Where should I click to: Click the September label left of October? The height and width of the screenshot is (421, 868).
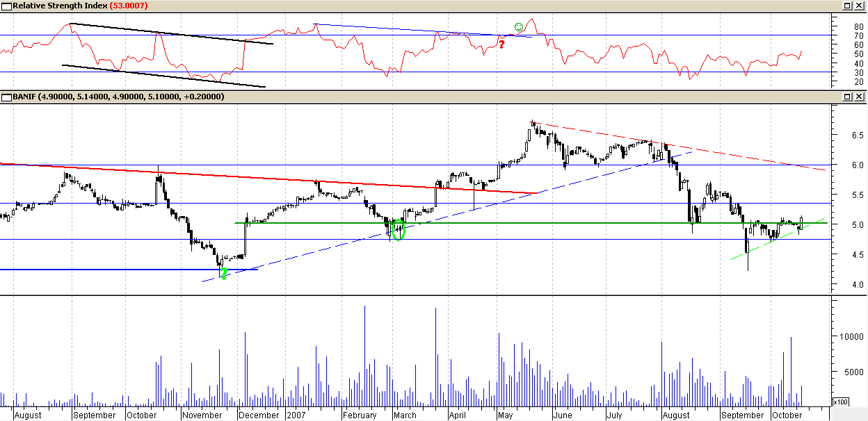[94, 415]
